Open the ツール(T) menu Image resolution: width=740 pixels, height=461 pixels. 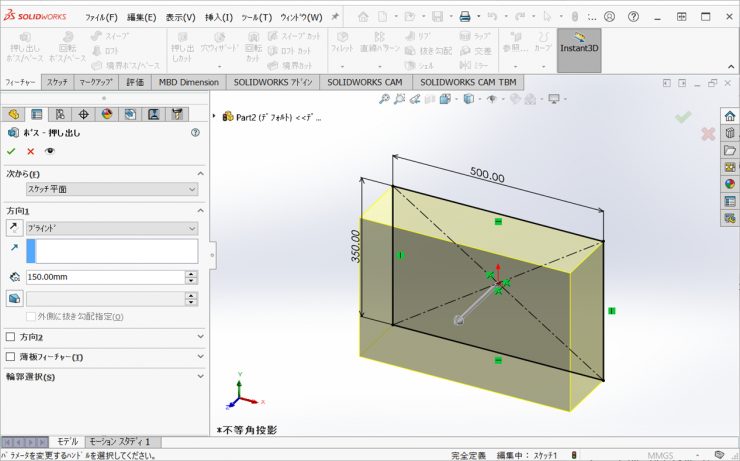tap(256, 17)
